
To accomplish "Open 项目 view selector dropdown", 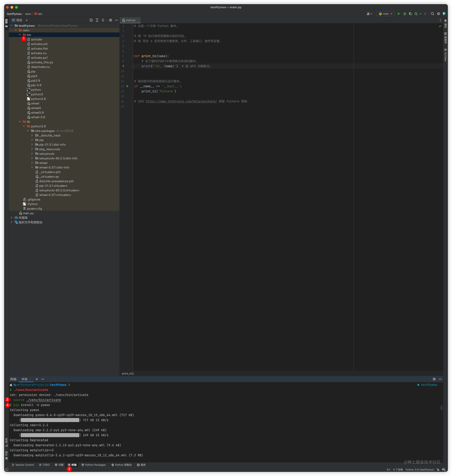I will point(20,20).
